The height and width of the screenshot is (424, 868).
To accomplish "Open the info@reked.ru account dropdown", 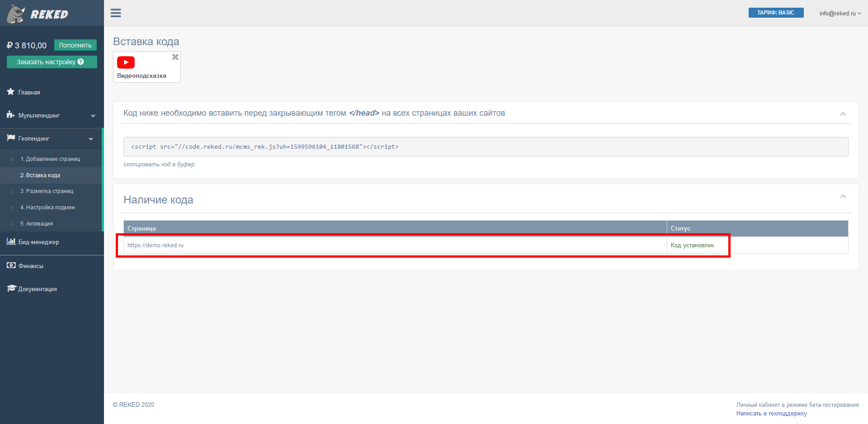I will click(840, 13).
